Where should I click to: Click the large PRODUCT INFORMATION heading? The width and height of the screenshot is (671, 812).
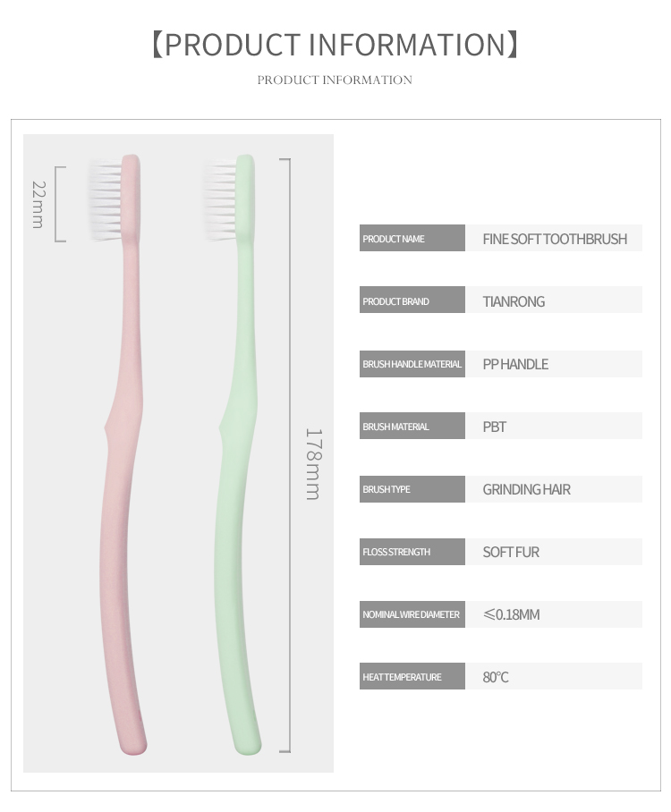335,45
